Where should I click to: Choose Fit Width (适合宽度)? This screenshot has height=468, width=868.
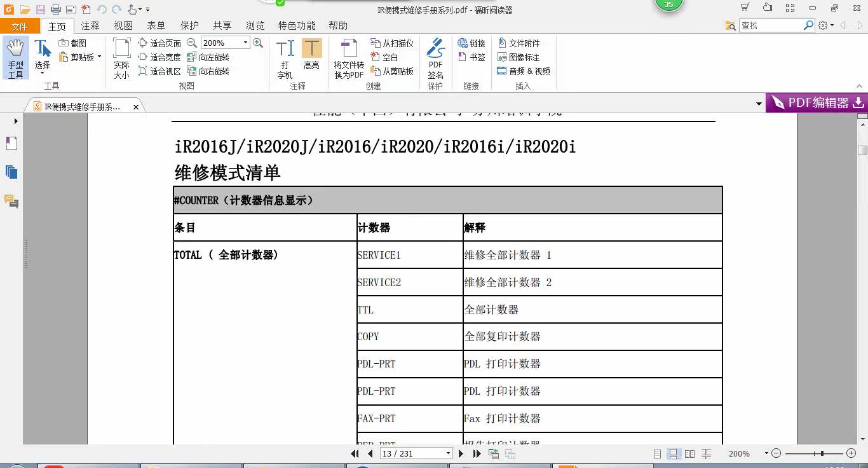point(159,57)
